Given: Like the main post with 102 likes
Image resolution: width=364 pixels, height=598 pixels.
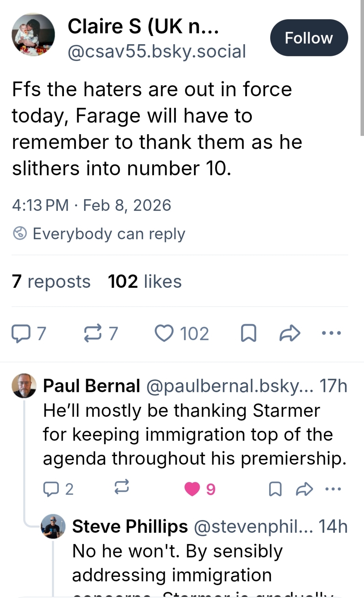Looking at the screenshot, I should tap(164, 334).
